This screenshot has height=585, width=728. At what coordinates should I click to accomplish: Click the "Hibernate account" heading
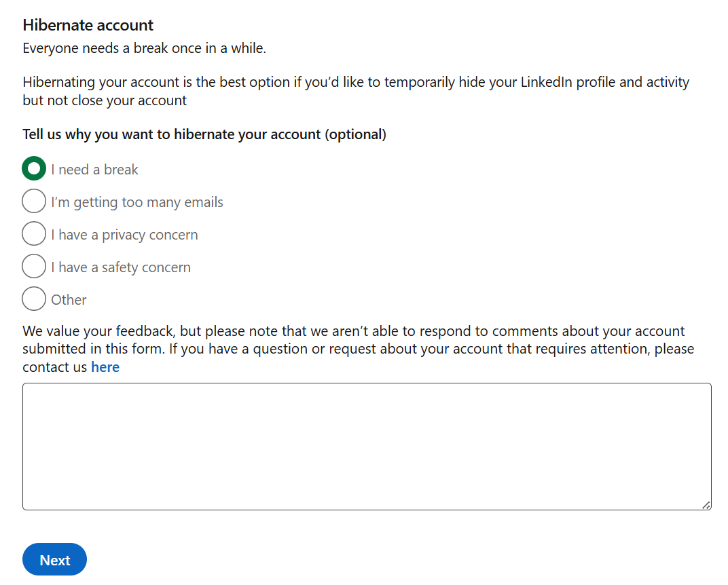point(88,25)
